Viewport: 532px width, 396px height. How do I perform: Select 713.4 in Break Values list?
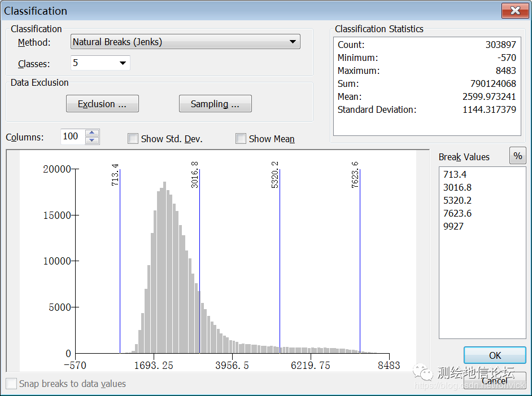click(x=455, y=174)
